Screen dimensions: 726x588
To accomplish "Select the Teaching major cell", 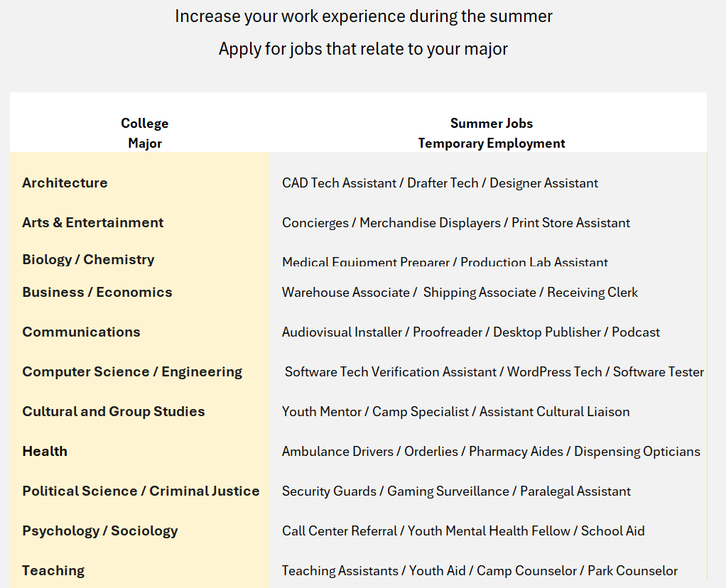I will point(53,571).
